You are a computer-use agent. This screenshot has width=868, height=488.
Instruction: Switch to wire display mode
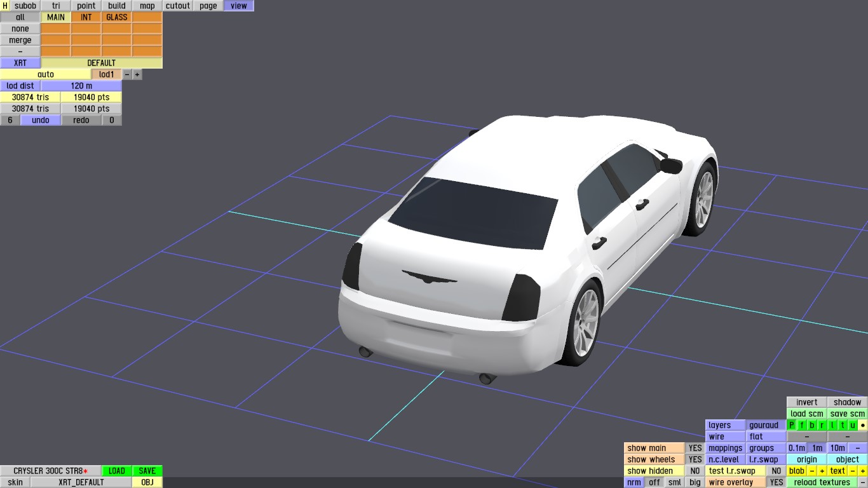pyautogui.click(x=726, y=437)
